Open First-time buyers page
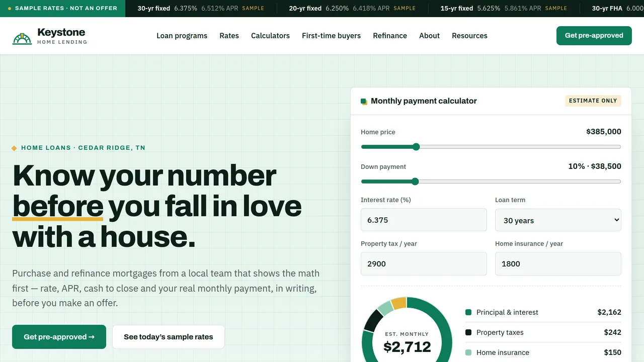The image size is (644, 362). coord(331,36)
